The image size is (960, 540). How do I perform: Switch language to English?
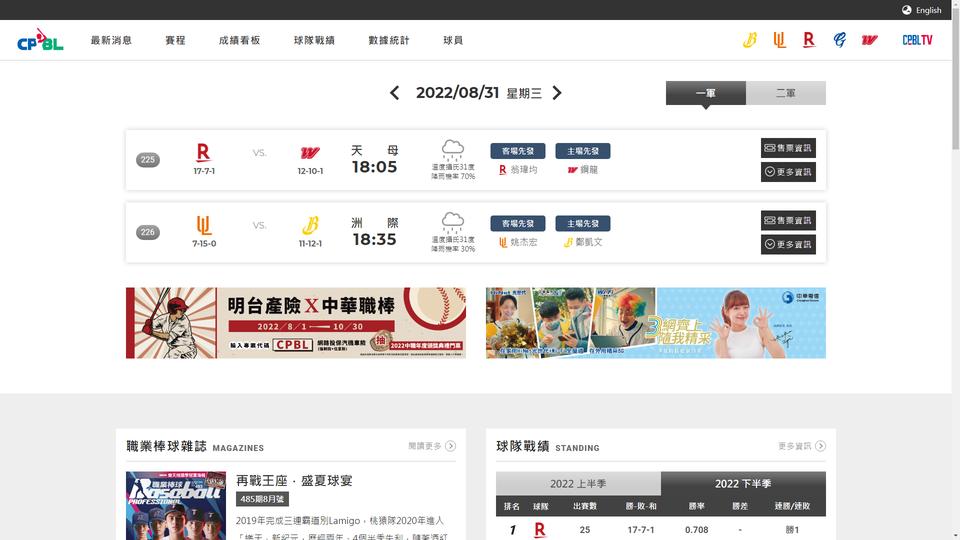click(x=928, y=10)
